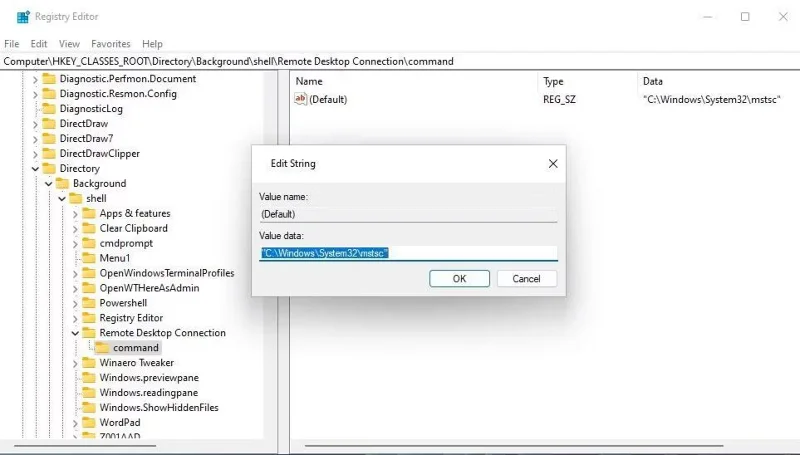Select the Background folder icon
Image resolution: width=800 pixels, height=455 pixels.
(62, 183)
